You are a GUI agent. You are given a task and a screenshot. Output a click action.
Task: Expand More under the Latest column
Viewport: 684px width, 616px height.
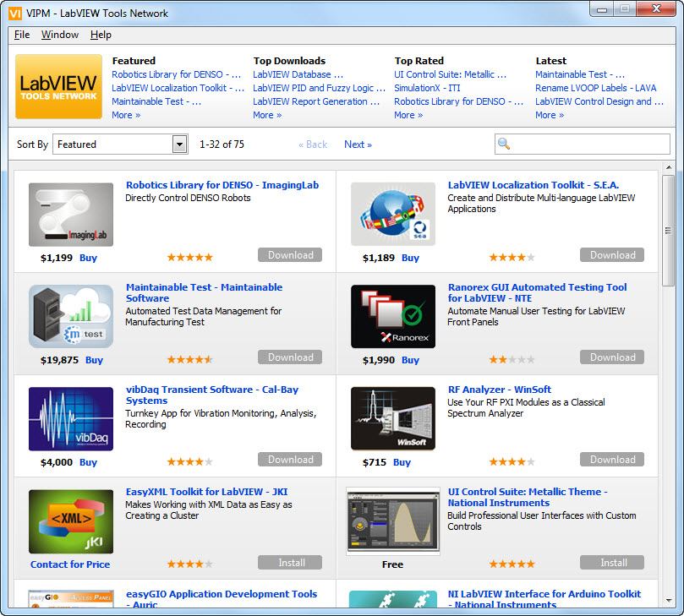pyautogui.click(x=550, y=115)
